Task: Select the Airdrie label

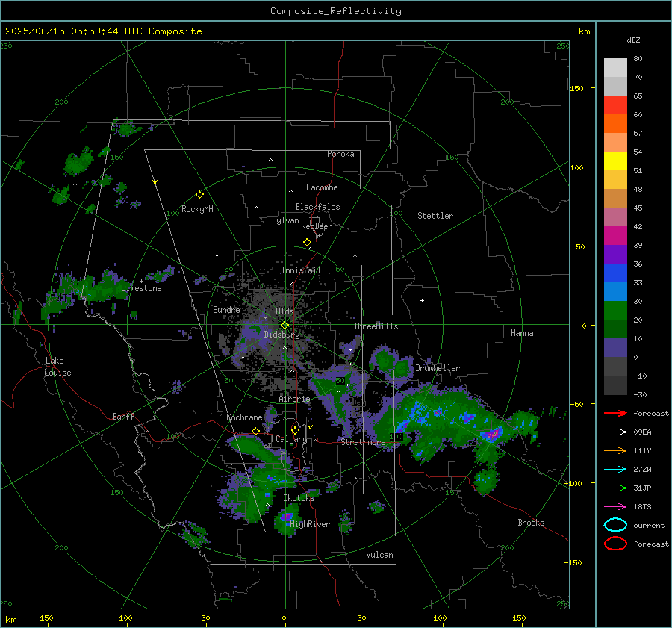Action: point(294,399)
